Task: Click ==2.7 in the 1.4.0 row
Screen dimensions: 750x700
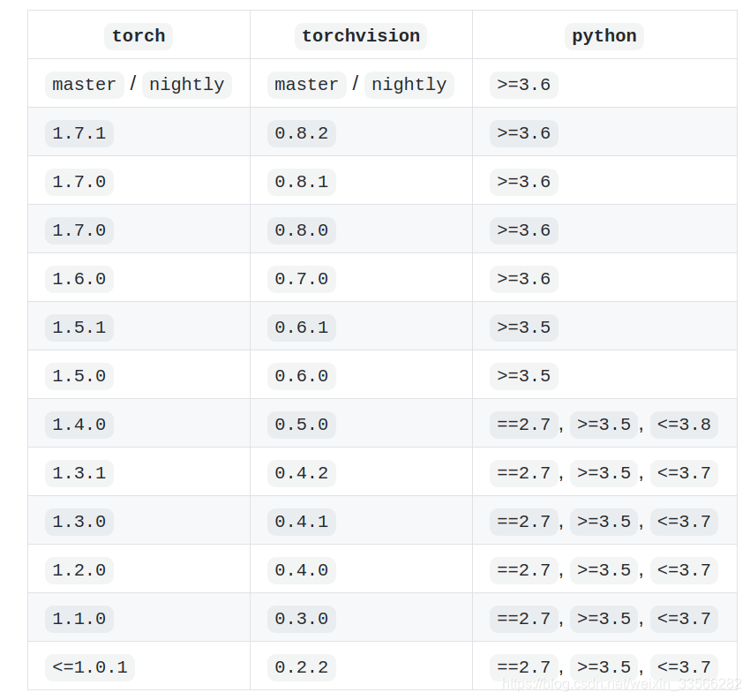Action: [x=524, y=425]
